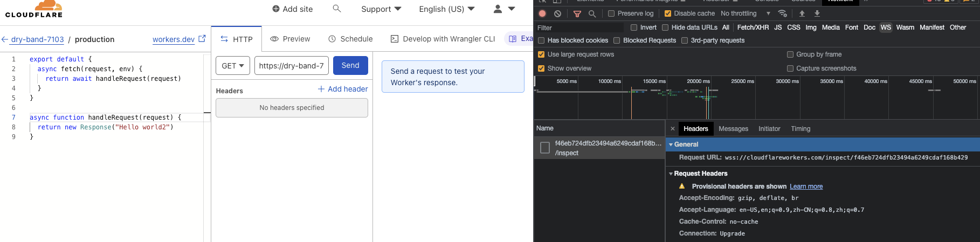Viewport: 980px width, 242px height.
Task: Enable Group by frame
Action: tap(790, 54)
